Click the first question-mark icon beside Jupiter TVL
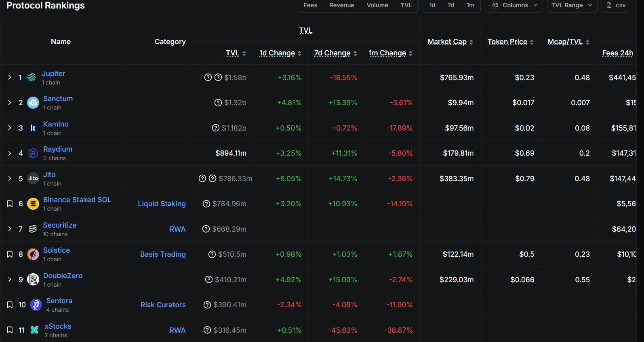The height and width of the screenshot is (342, 644). (208, 77)
